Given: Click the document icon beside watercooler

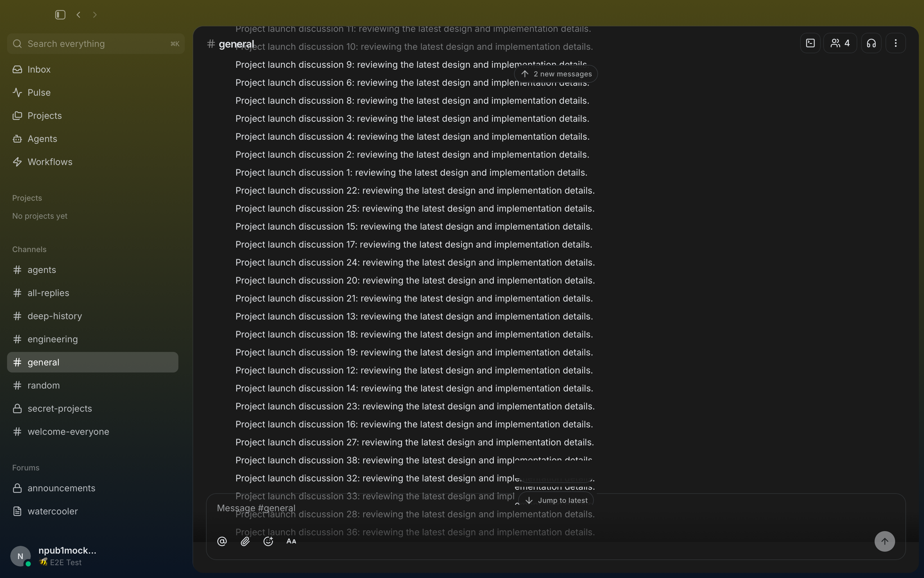Looking at the screenshot, I should 17,511.
